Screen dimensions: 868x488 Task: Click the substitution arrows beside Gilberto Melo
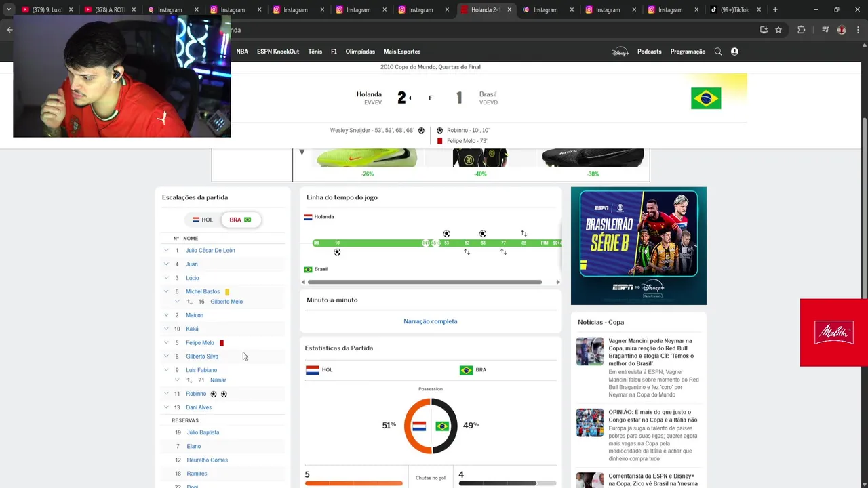[x=189, y=302]
